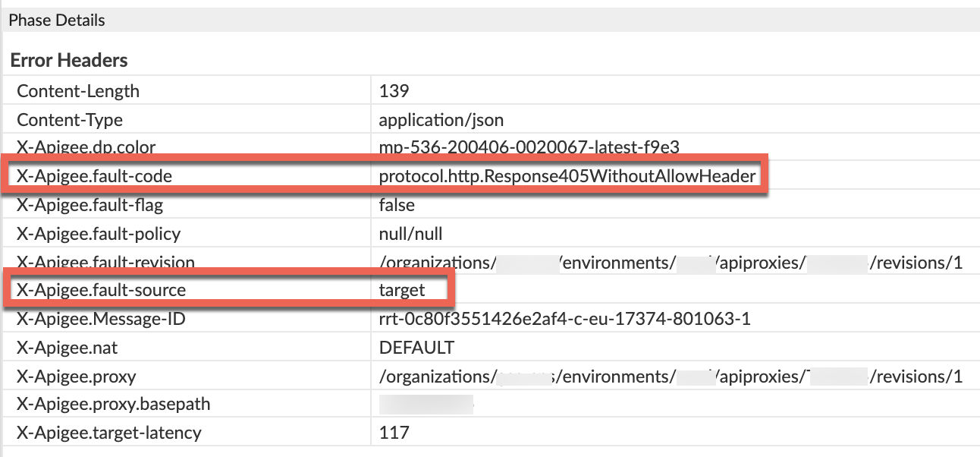Select the Content-Length value 139
This screenshot has height=457, width=980.
[x=394, y=91]
